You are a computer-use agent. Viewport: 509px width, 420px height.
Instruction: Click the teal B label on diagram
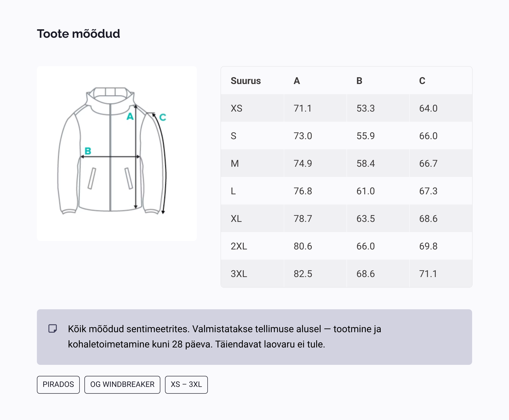(x=88, y=151)
